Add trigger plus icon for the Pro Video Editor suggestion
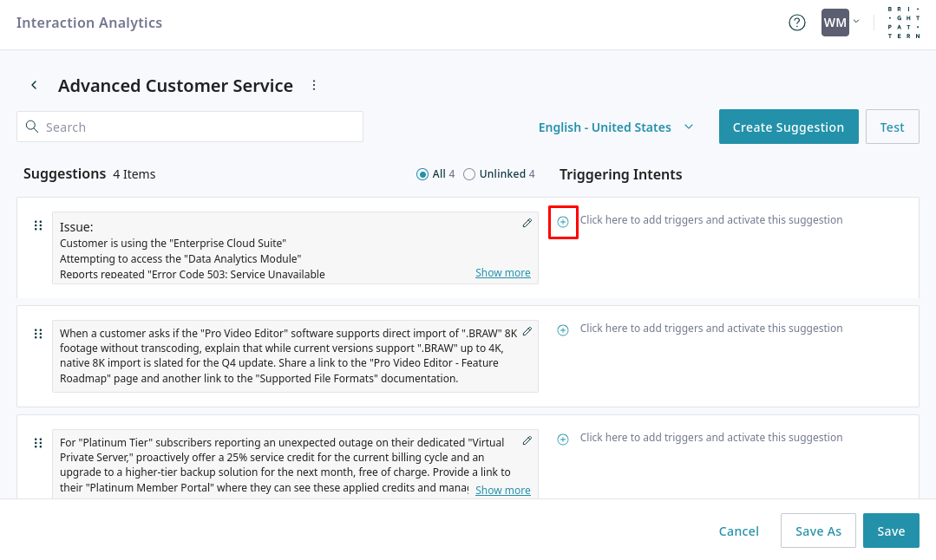 tap(563, 330)
